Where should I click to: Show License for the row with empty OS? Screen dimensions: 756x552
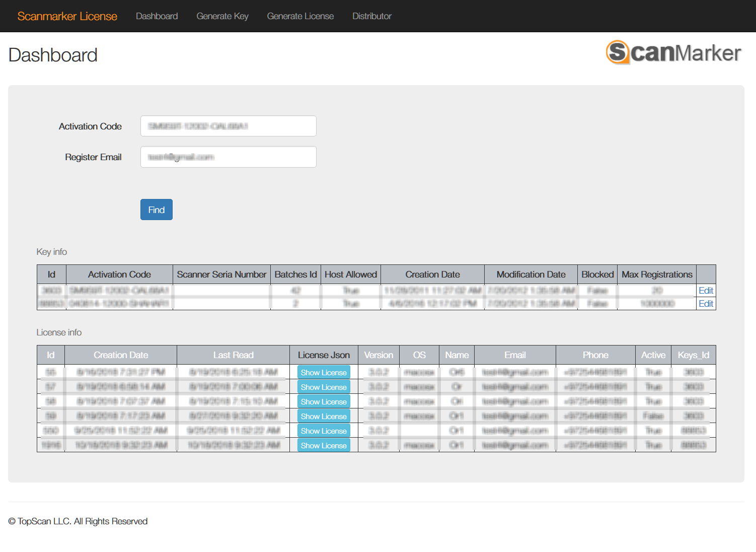324,431
